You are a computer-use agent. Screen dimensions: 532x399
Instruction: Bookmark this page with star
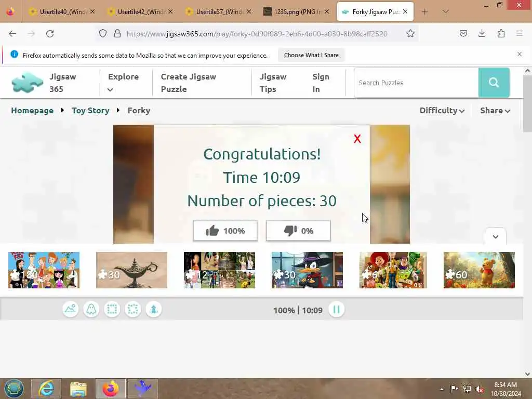[410, 34]
